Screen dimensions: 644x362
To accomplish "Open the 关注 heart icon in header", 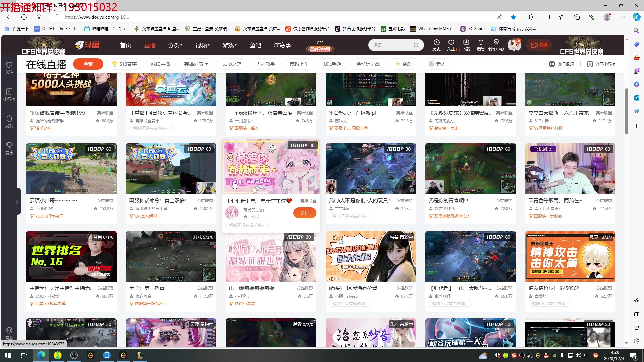I will [x=451, y=45].
